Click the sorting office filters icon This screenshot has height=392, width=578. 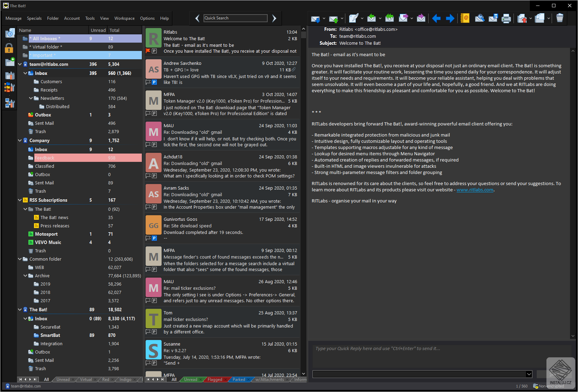[x=10, y=88]
